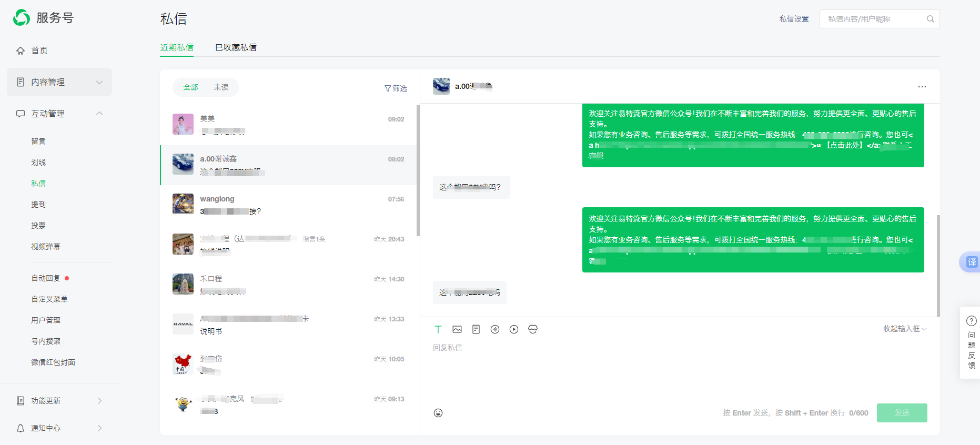Collapse input via 收起输入框
The image size is (980, 445).
[905, 329]
